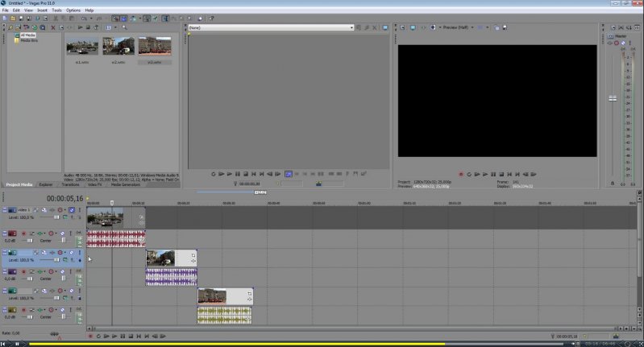This screenshot has width=644, height=347.
Task: Switch to the Explorer tab
Action: [45, 184]
